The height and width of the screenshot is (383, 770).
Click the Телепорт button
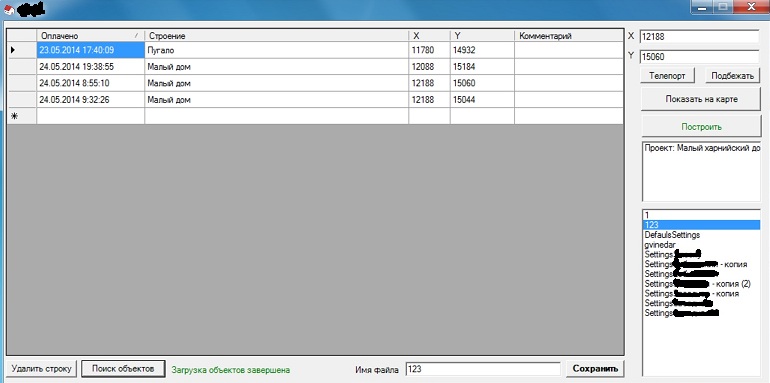point(667,76)
